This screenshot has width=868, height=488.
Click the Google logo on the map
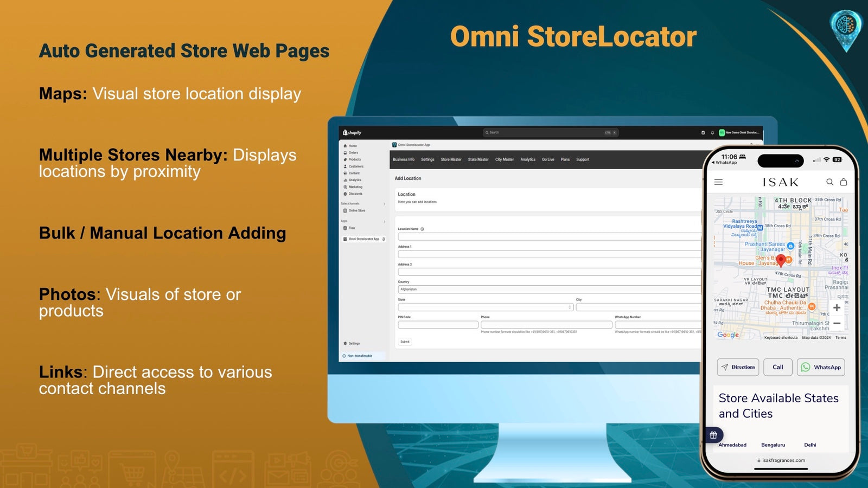(728, 335)
